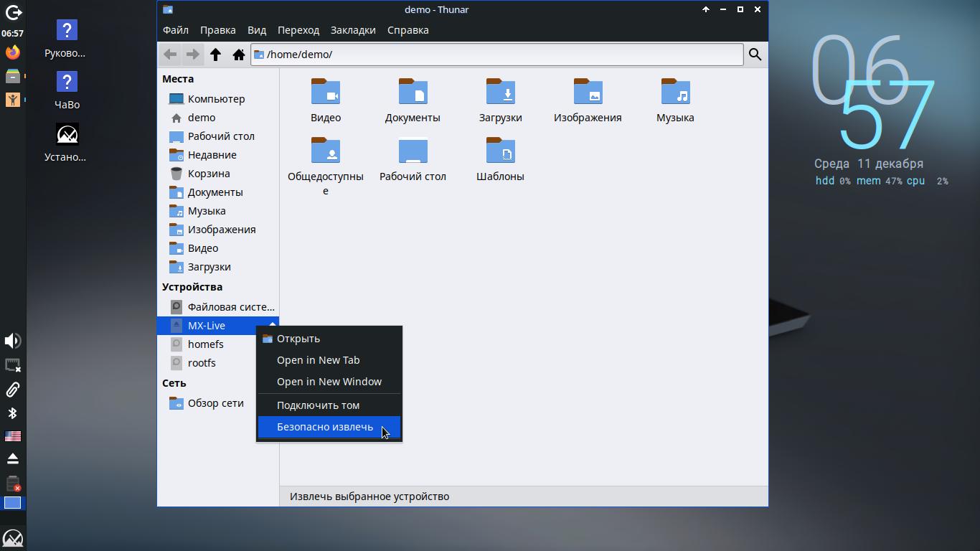Open the search magnifier in Thunar
Image resolution: width=980 pixels, height=551 pixels.
point(755,55)
